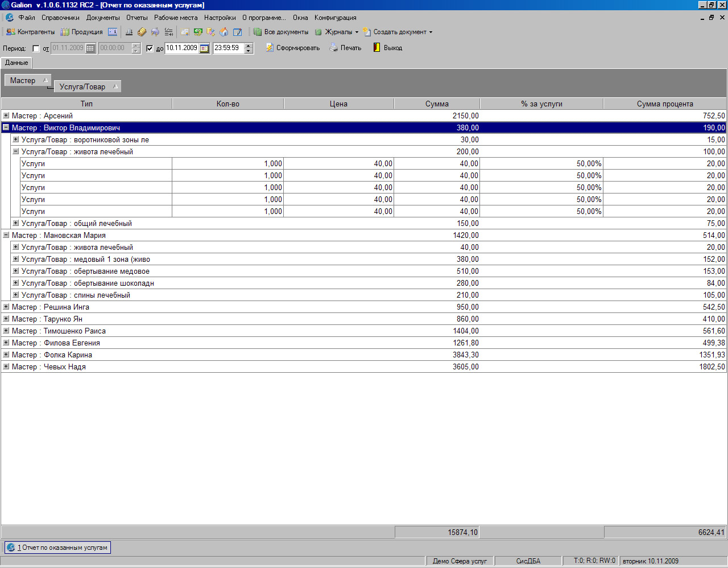Click the Печать button

(345, 48)
